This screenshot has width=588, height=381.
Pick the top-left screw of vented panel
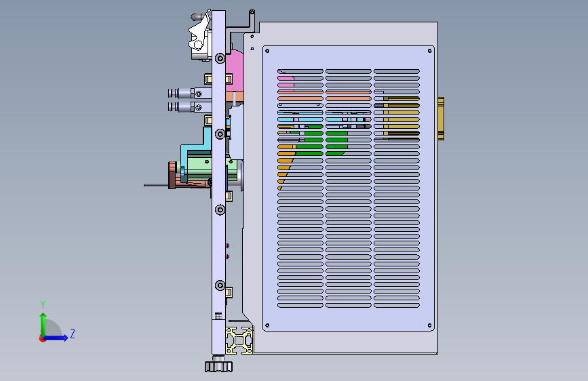pos(267,51)
